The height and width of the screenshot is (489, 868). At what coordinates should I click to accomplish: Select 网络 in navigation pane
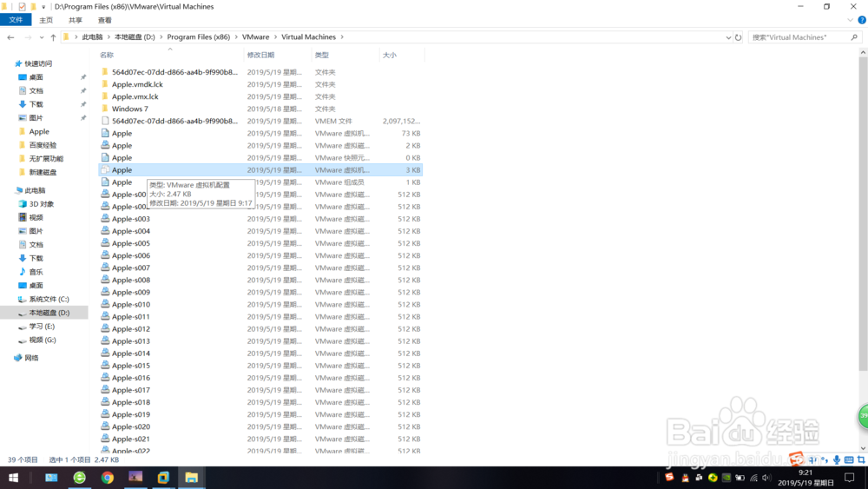click(x=31, y=359)
